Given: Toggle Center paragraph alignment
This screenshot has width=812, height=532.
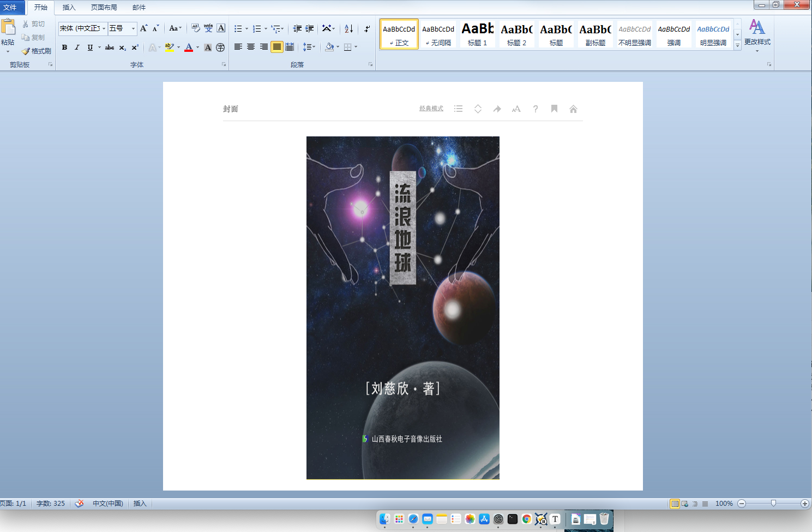Looking at the screenshot, I should pyautogui.click(x=251, y=47).
